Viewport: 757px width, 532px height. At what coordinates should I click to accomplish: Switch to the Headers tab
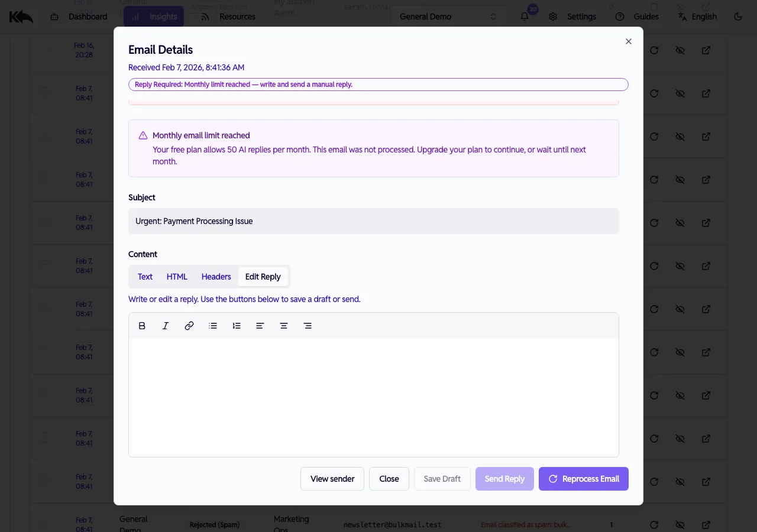click(216, 276)
